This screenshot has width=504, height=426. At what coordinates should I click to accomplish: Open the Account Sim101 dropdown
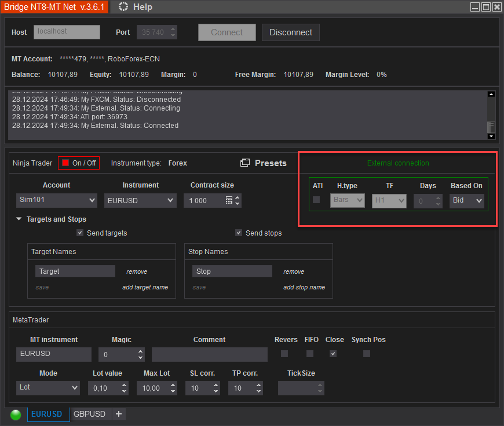coord(57,200)
